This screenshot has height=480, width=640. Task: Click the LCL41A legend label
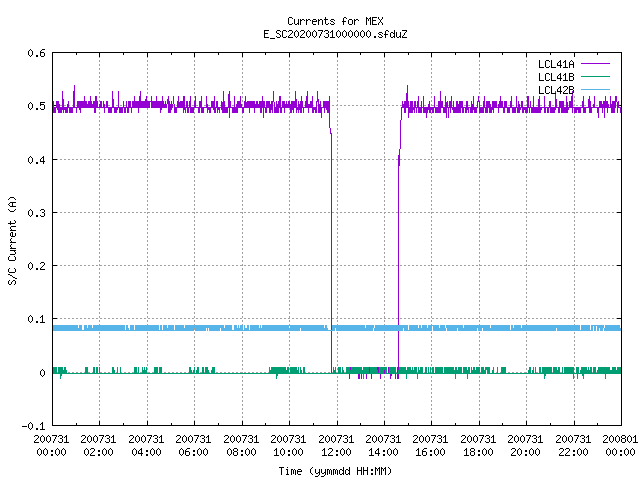(x=556, y=64)
